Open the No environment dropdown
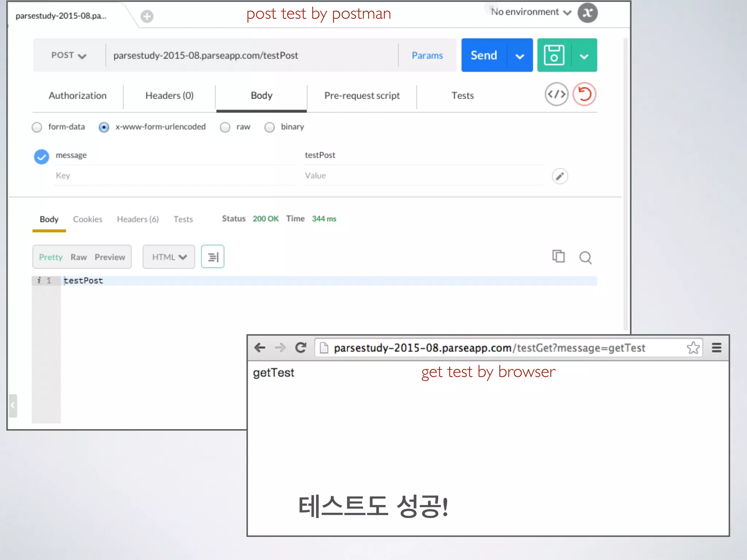 [x=531, y=12]
